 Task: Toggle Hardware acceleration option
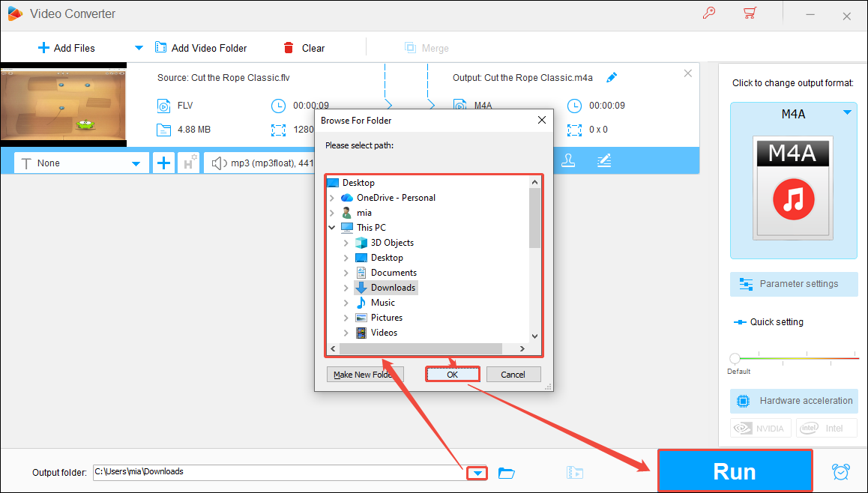point(793,401)
